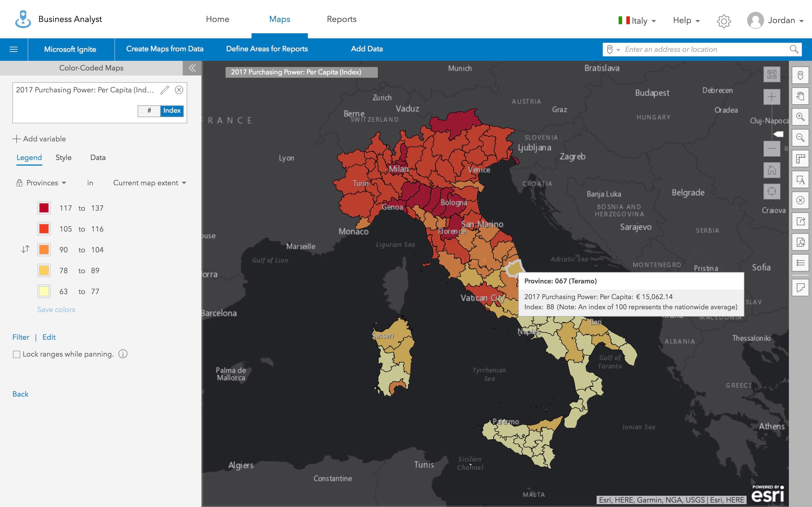Enable Lock ranges while panning
The width and height of the screenshot is (812, 507).
16,354
